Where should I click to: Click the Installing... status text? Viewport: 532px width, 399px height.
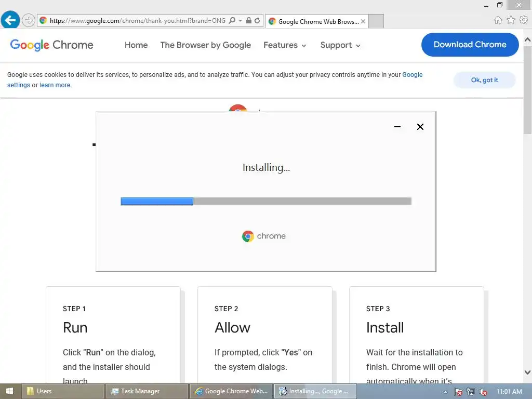(x=267, y=168)
